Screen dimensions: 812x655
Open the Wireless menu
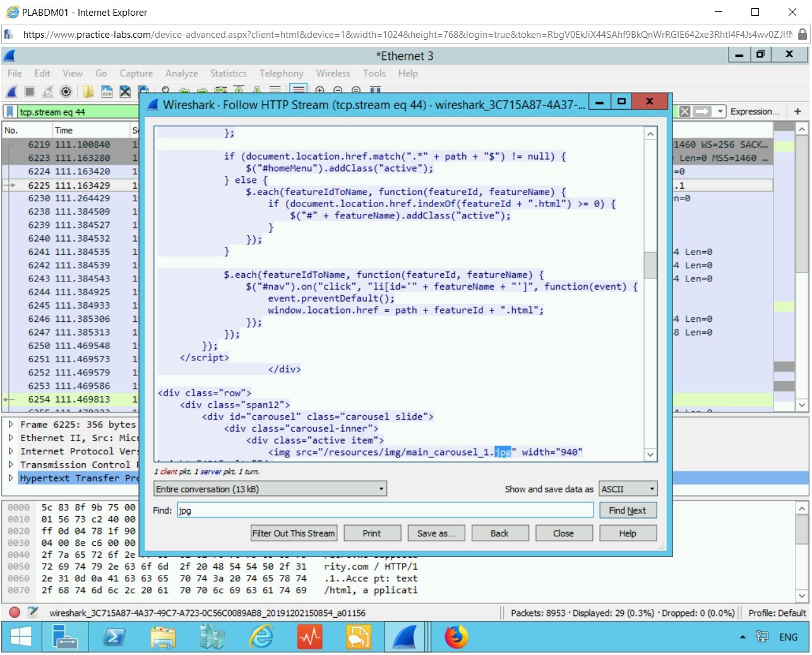click(333, 73)
